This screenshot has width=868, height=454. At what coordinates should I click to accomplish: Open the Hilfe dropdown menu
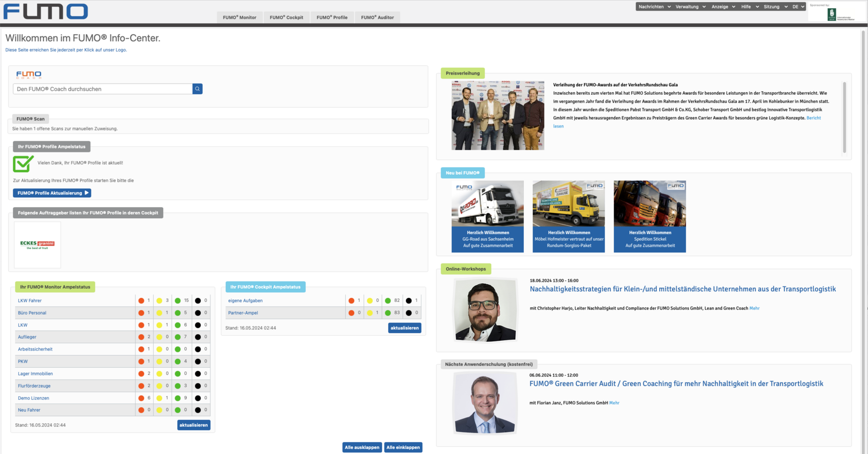point(750,7)
